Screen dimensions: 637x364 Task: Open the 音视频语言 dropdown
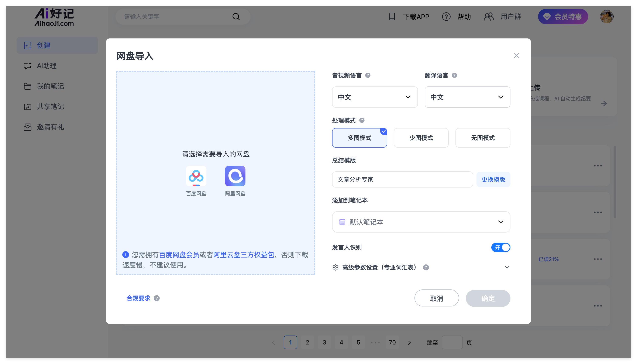click(x=374, y=97)
